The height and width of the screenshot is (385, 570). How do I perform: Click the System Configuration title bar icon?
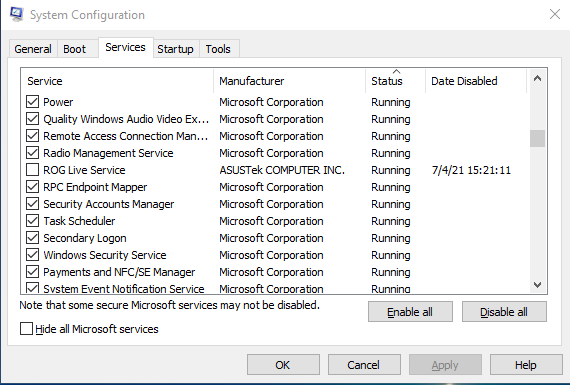click(16, 15)
